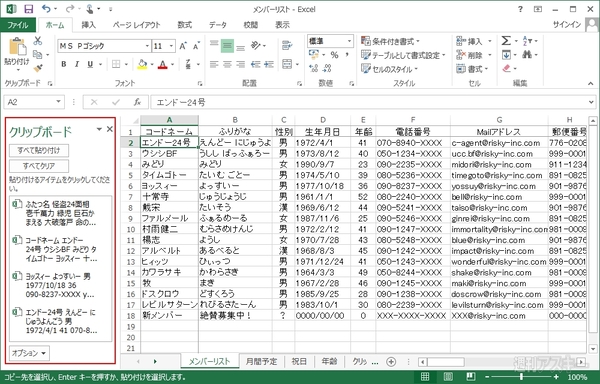Align cell text left
The image size is (600, 384).
point(214,64)
